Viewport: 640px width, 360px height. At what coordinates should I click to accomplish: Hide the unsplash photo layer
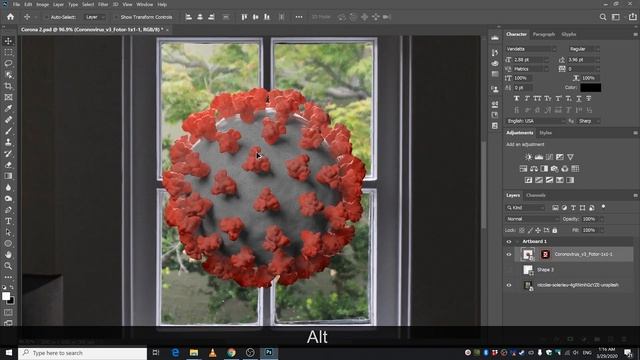[509, 285]
